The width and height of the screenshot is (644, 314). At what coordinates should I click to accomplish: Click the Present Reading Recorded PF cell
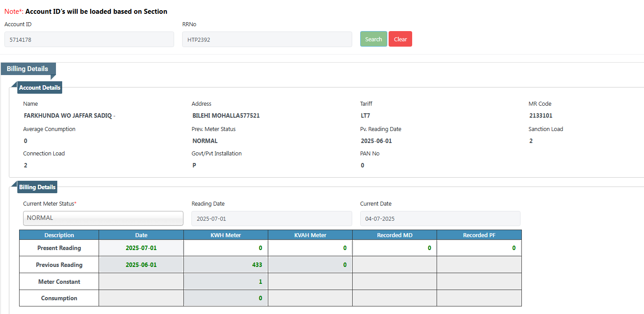tap(479, 248)
